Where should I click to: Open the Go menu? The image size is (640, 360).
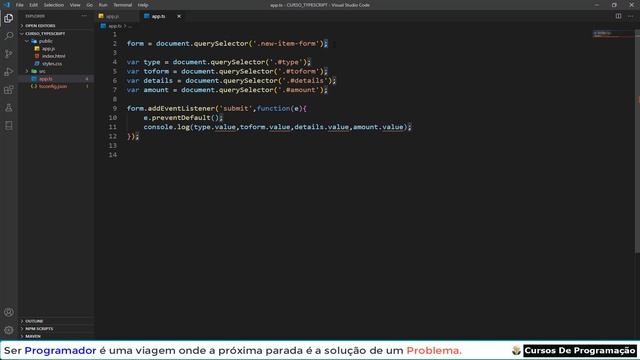[x=89, y=5]
